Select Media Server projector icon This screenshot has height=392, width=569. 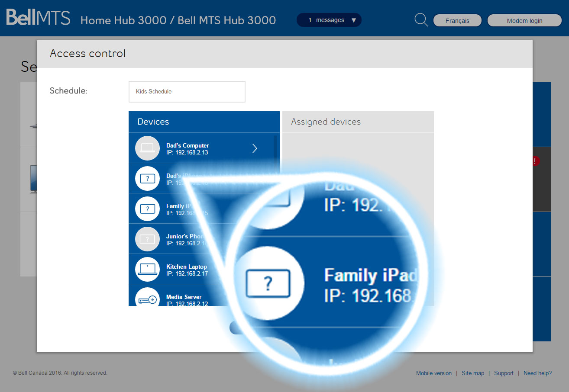point(148,298)
